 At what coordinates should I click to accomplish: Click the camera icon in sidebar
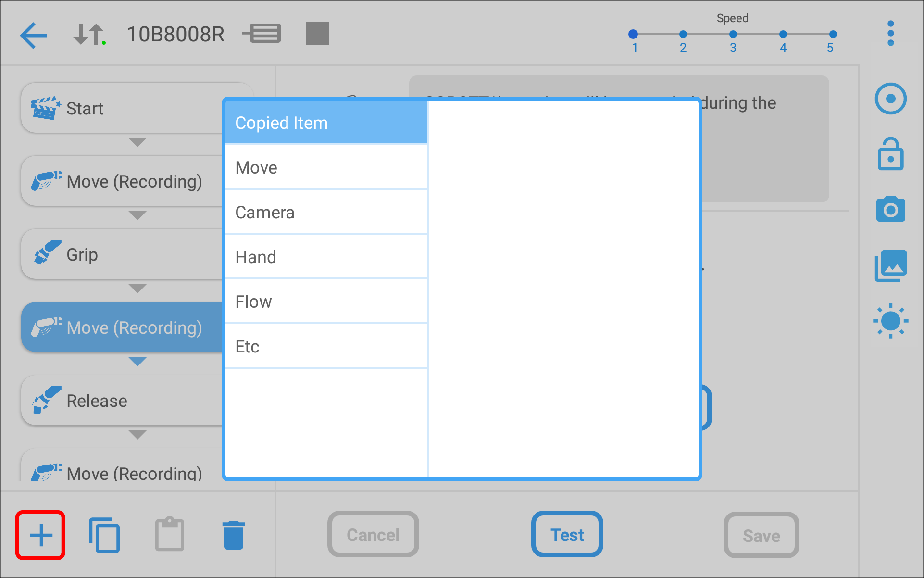(890, 209)
